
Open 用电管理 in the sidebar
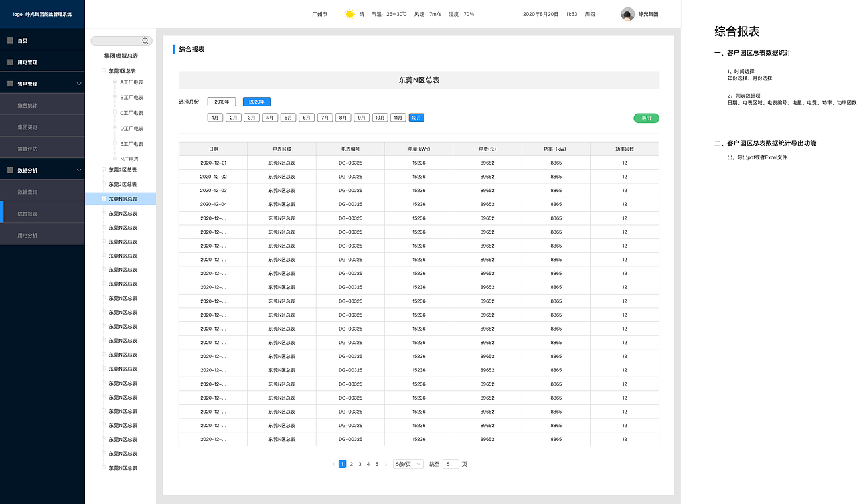pos(42,62)
